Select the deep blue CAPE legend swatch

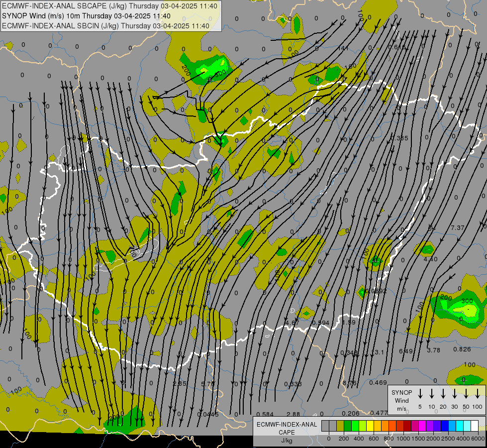click(444, 426)
